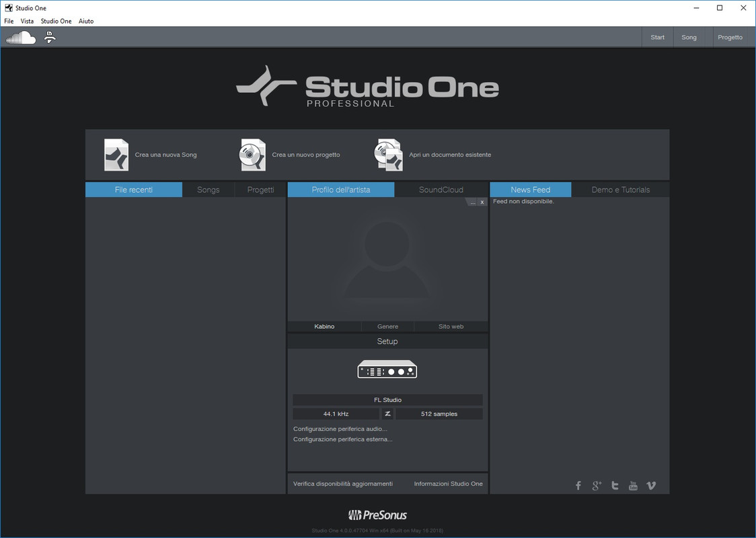This screenshot has width=756, height=538.
Task: Click the open existing document icon
Action: pos(389,155)
